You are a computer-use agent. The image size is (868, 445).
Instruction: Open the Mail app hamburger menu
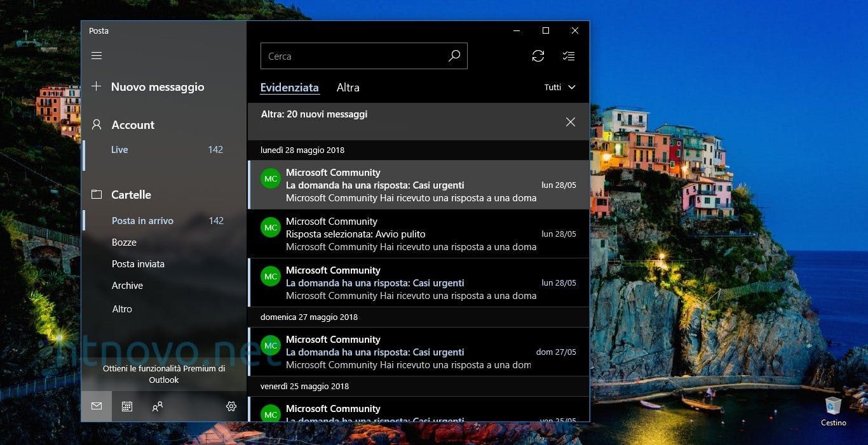click(x=97, y=56)
